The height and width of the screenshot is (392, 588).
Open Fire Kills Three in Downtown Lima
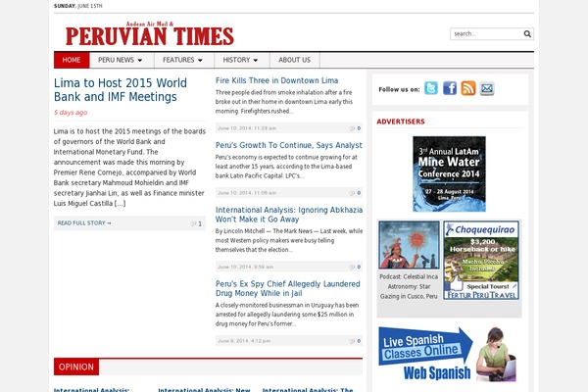276,80
